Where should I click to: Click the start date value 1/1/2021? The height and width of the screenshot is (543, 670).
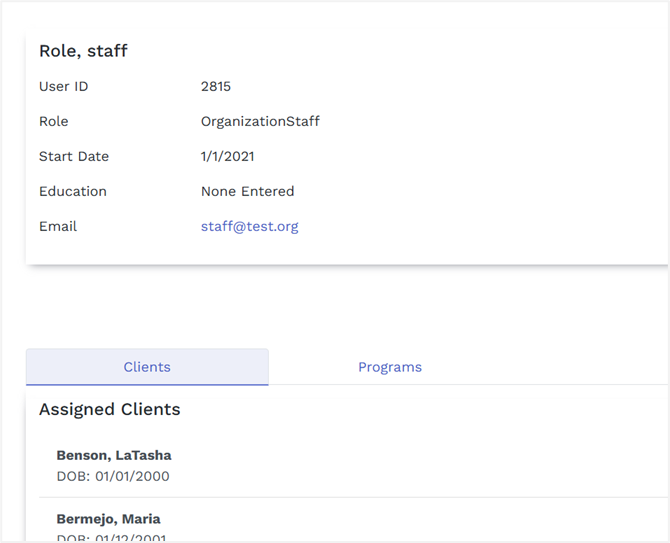pos(227,156)
